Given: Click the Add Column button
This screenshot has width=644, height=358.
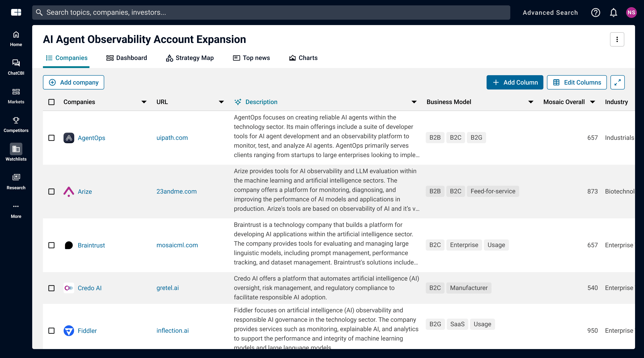Looking at the screenshot, I should coord(515,82).
